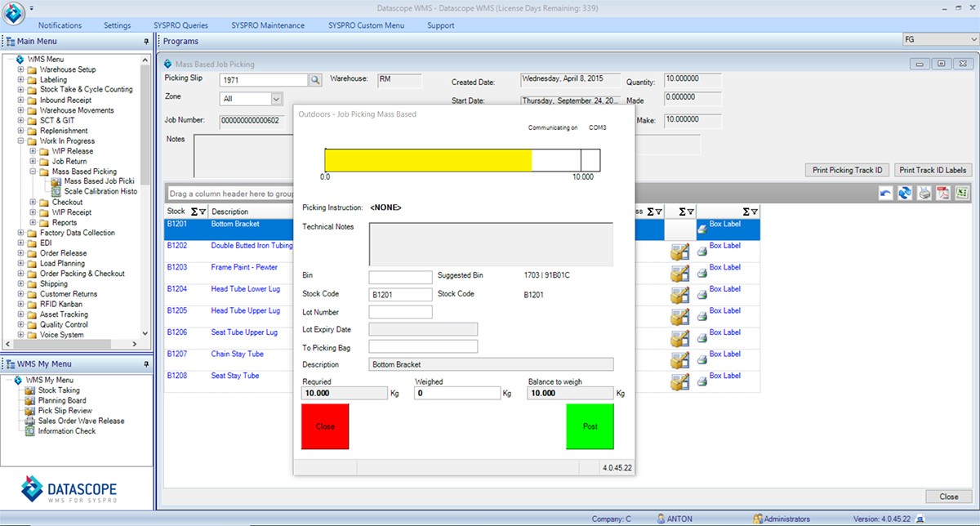Open the SYSPRO Queries menu
The image size is (980, 526).
point(180,25)
